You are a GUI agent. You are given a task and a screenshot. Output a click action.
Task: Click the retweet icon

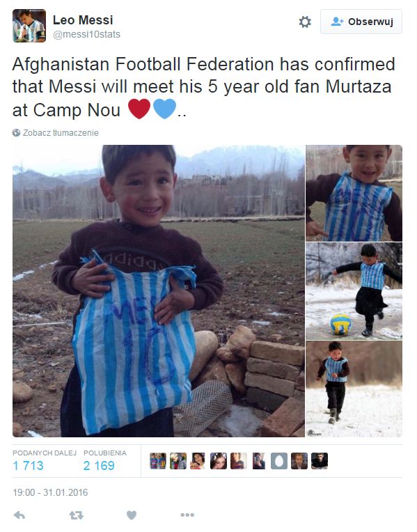click(x=76, y=515)
